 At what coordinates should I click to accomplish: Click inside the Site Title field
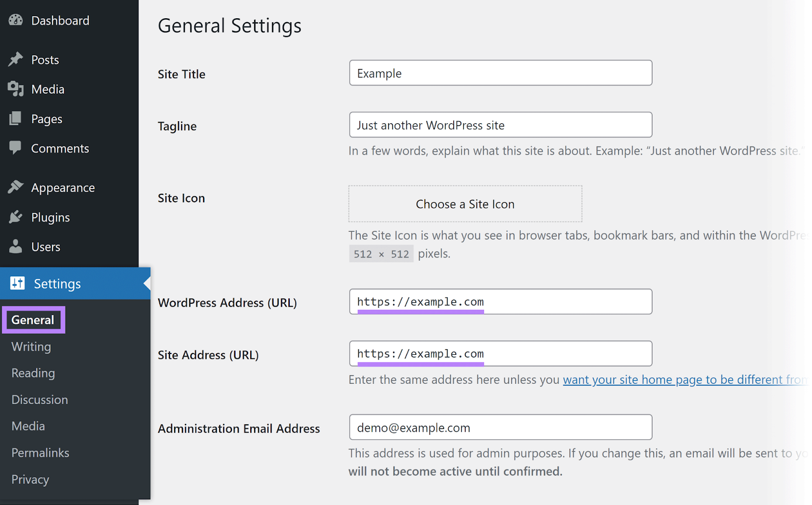point(500,73)
